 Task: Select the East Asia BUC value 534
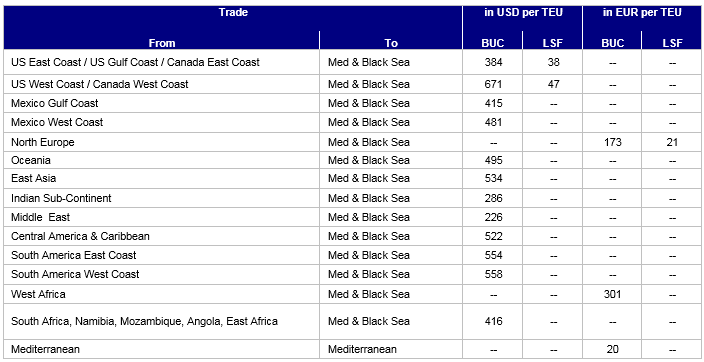[x=493, y=178]
